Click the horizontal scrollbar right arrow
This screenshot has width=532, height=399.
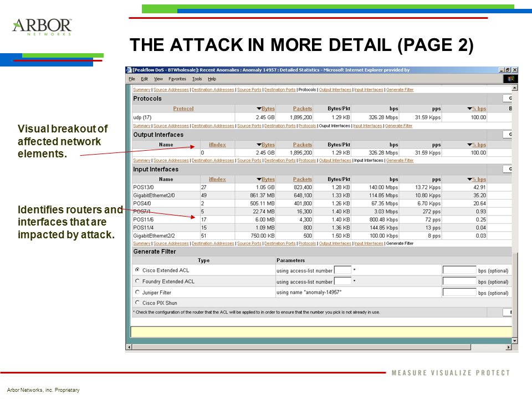[x=508, y=347]
